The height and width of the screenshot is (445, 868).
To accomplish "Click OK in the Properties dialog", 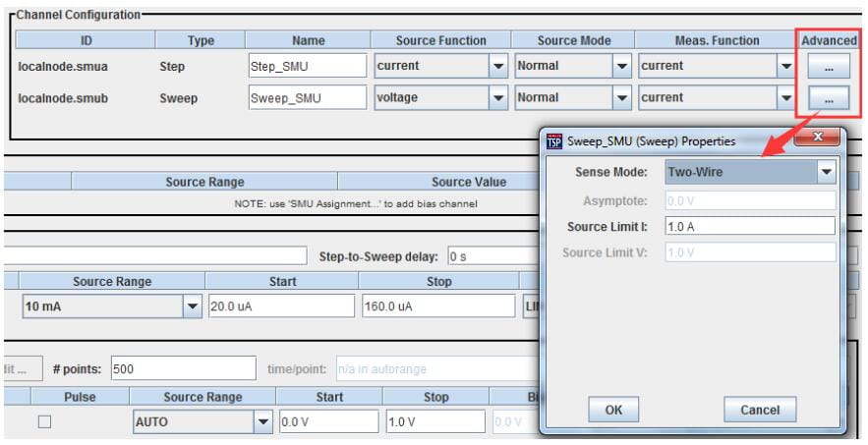I will point(613,410).
